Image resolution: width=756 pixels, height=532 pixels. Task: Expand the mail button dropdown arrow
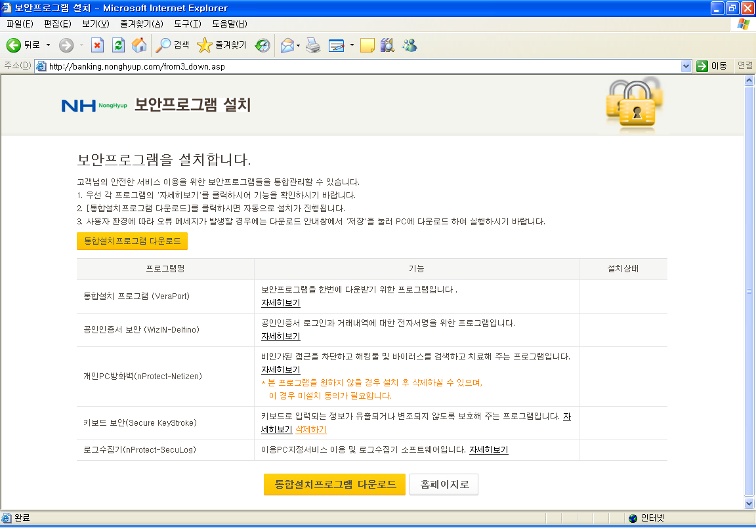(298, 45)
